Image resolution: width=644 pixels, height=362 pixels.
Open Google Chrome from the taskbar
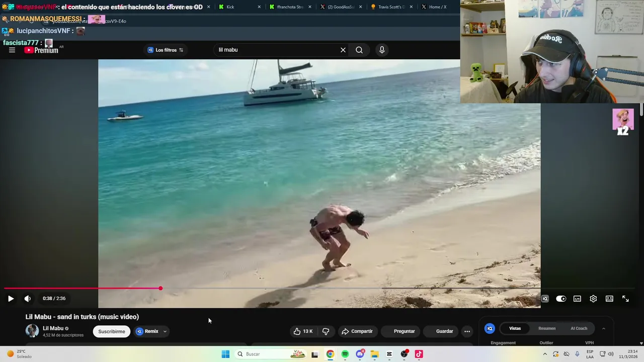330,354
